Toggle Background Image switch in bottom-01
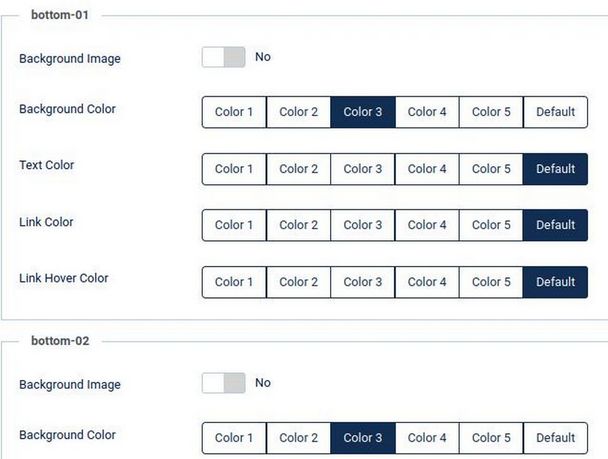The width and height of the screenshot is (608, 459). tap(223, 58)
